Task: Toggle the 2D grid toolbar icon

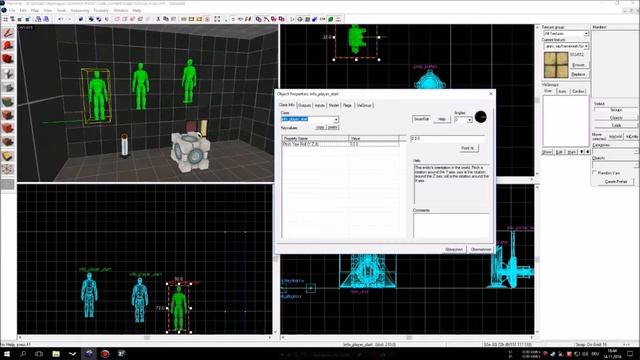Action: 5,19
